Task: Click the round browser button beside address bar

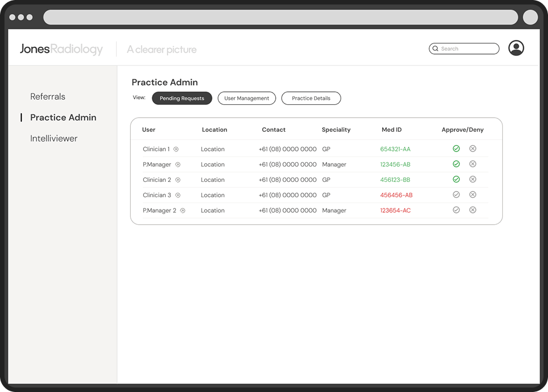Action: pos(530,17)
